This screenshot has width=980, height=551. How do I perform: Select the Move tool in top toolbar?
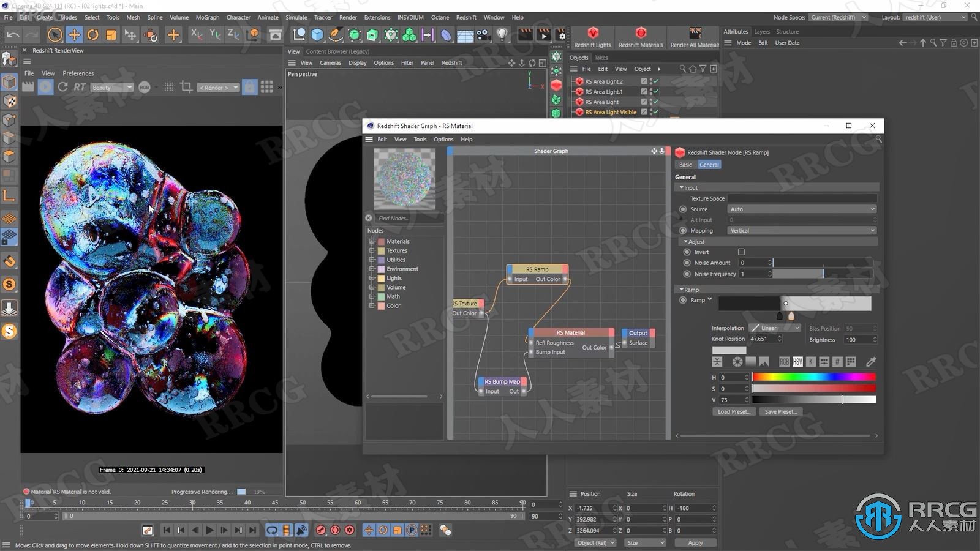click(x=74, y=35)
